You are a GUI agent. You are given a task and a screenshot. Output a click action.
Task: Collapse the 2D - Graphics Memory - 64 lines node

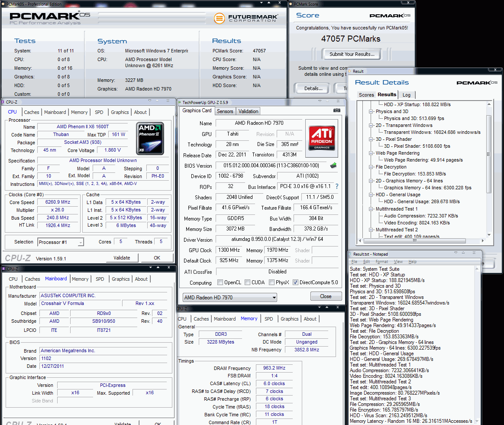[x=371, y=181]
